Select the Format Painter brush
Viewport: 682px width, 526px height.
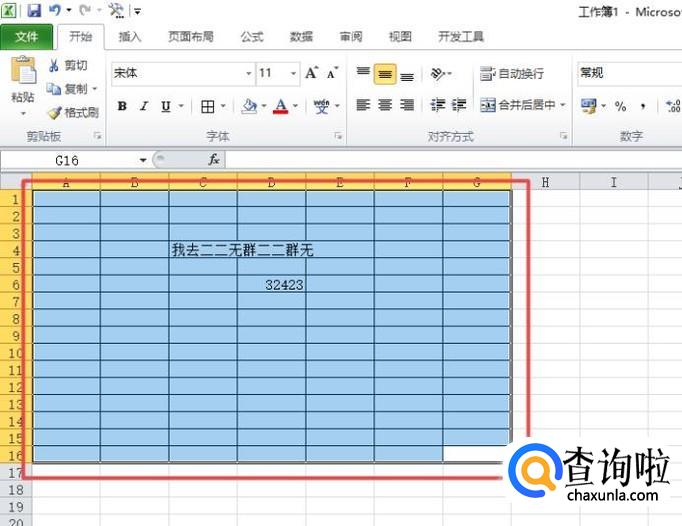point(54,113)
